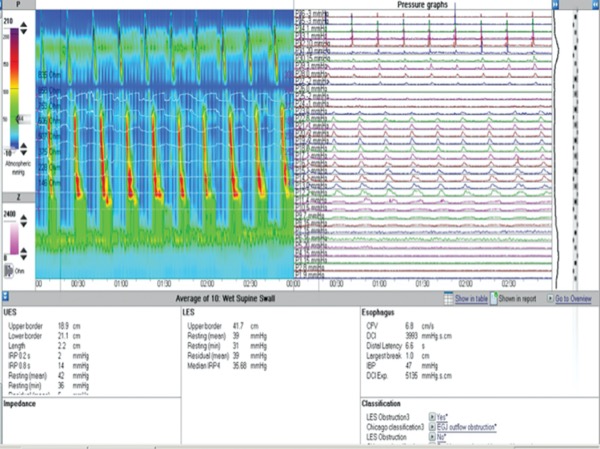Image resolution: width=600 pixels, height=449 pixels.
Task: Click the arrow icon next to LES Obstruction3 Yes
Action: (x=432, y=416)
